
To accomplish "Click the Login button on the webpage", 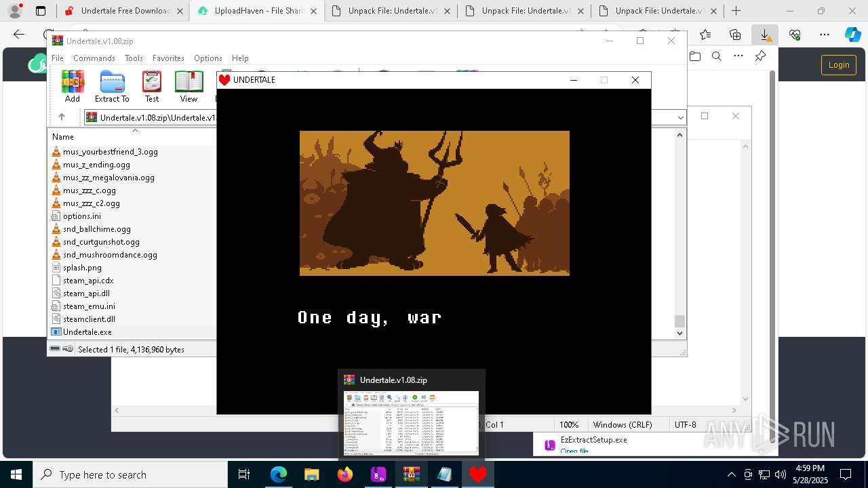I will [839, 64].
